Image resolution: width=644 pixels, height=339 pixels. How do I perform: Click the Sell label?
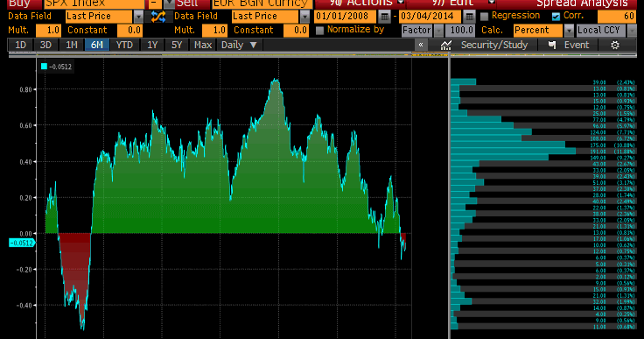188,4
